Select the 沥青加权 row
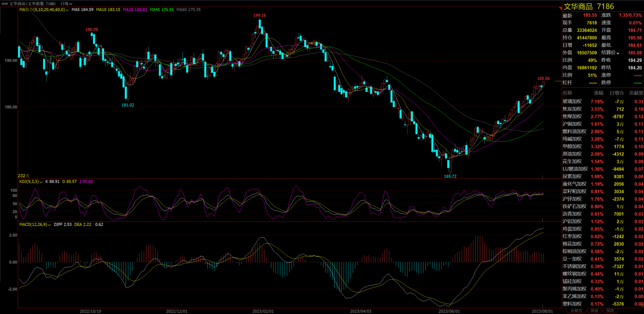 pos(603,214)
